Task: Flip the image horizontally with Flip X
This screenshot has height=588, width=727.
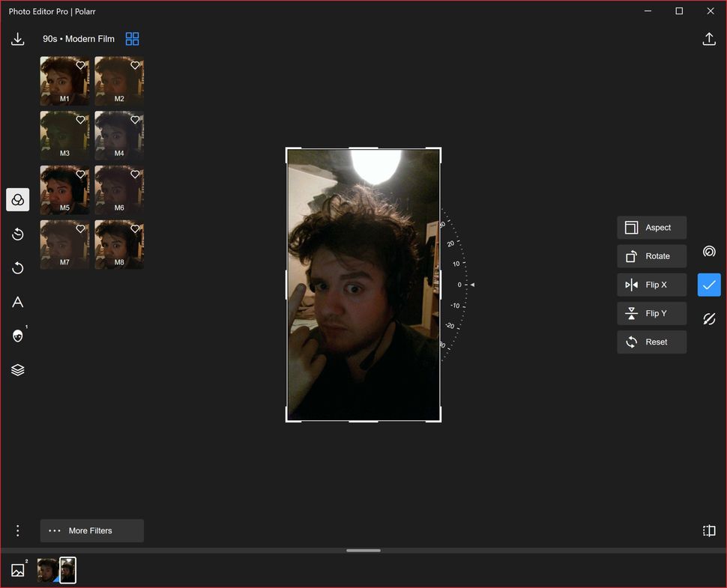Action: [x=651, y=285]
